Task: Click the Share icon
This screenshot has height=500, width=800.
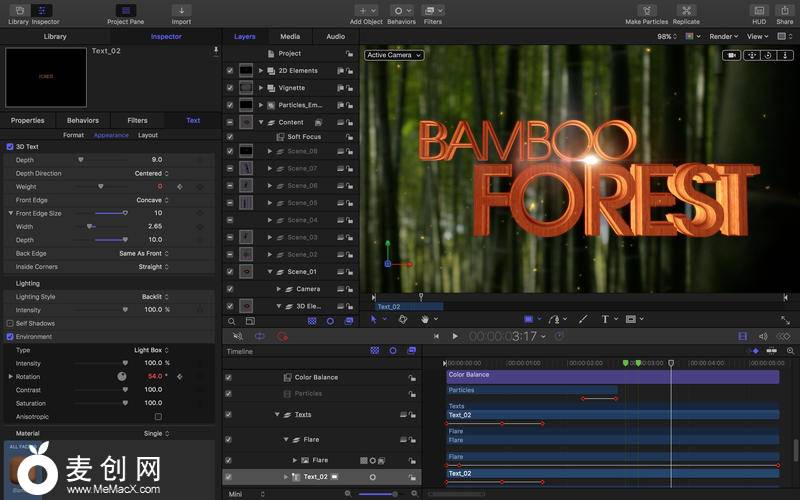Action: pyautogui.click(x=785, y=11)
